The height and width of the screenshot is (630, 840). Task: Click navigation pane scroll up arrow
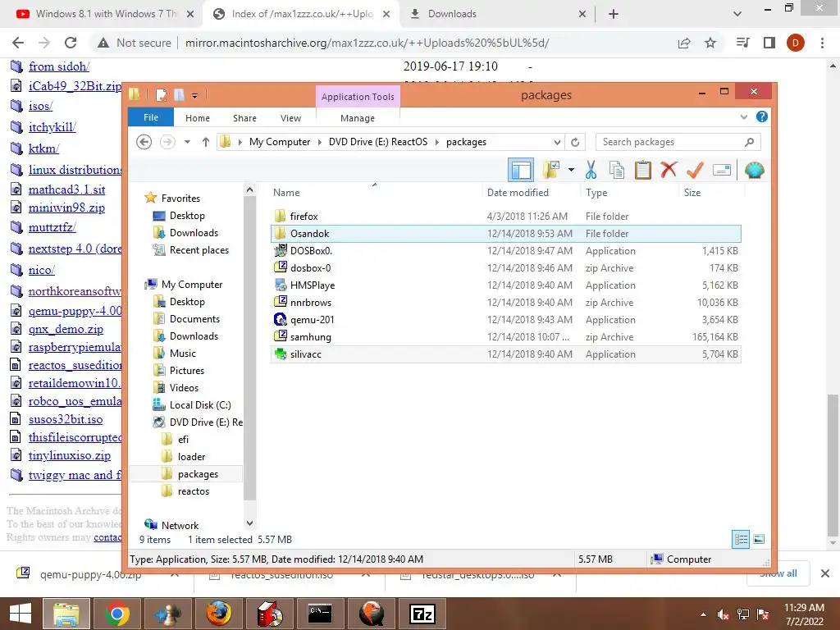coord(249,190)
